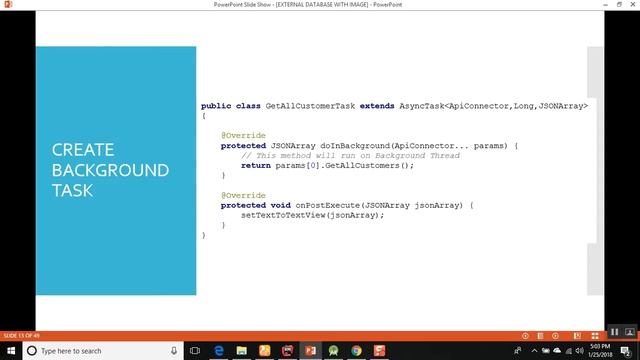Click the first @Override annotation
Viewport: 640px width, 360px height.
click(243, 136)
